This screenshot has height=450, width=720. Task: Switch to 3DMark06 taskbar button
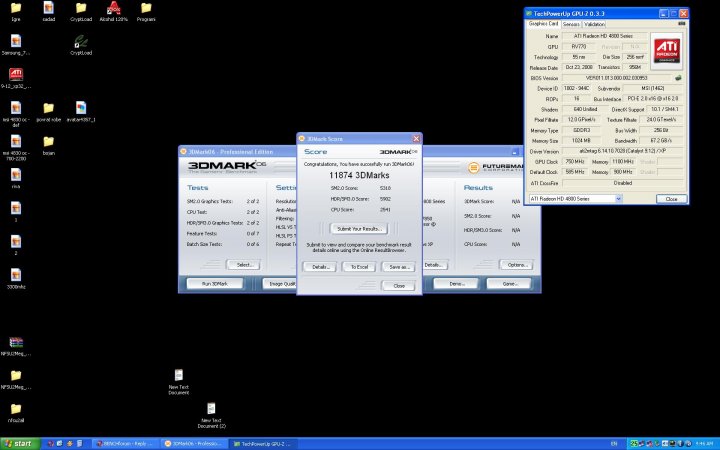pos(195,444)
